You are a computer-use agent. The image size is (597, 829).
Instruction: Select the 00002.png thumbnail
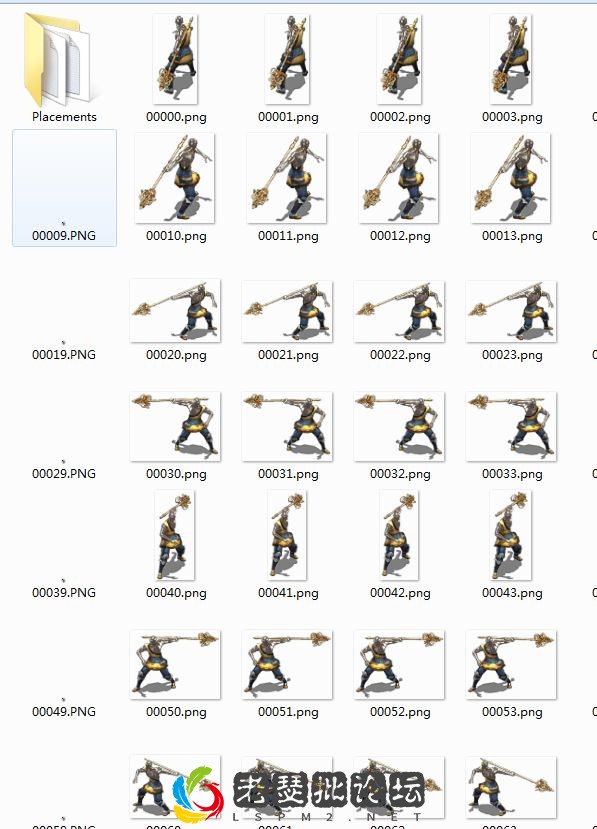[399, 59]
